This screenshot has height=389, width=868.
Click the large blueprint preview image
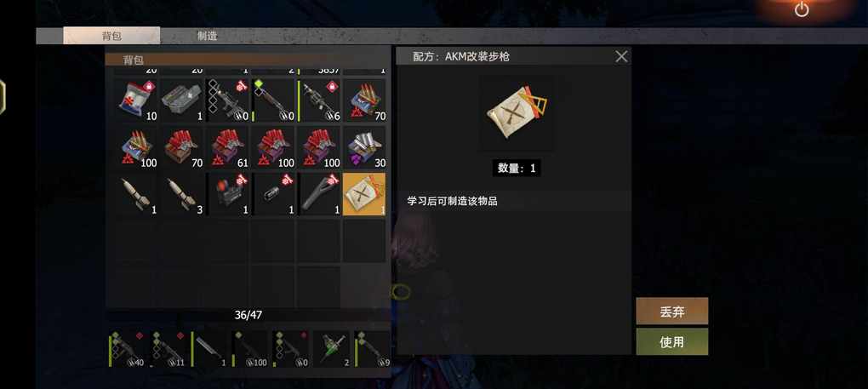pos(517,113)
